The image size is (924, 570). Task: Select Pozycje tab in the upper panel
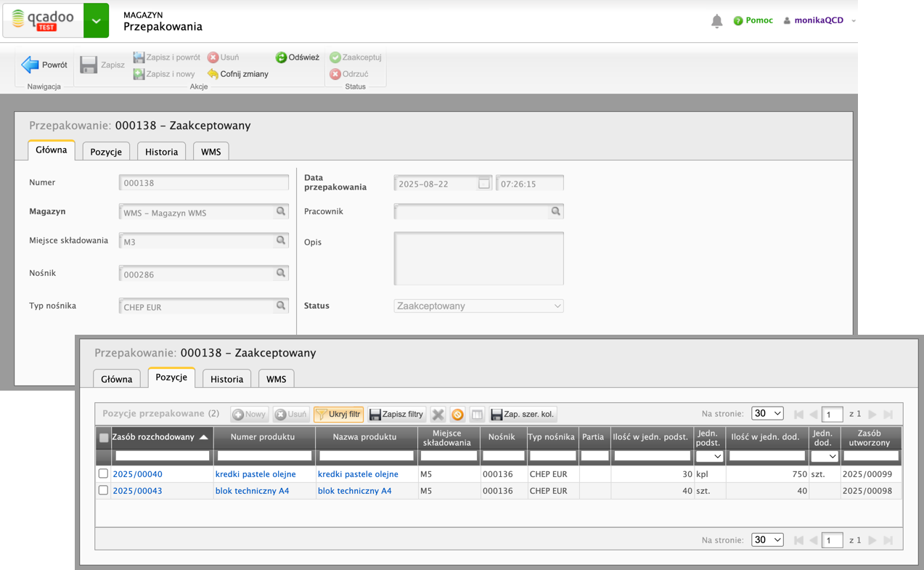point(106,151)
